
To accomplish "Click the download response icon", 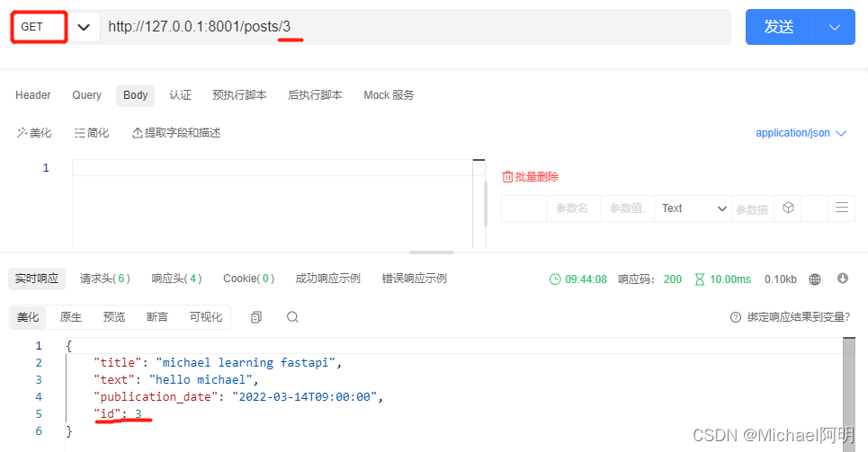I will coord(843,279).
